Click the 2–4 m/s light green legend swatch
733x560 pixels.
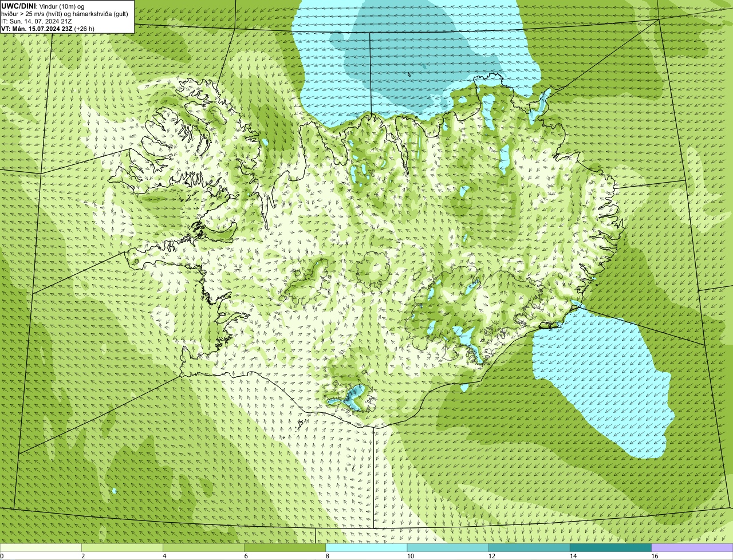[123, 548]
